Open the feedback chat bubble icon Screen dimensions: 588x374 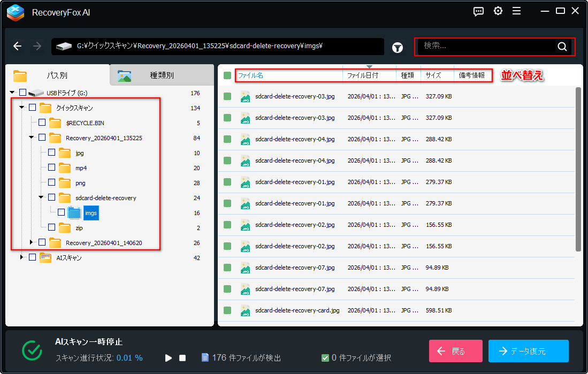[479, 11]
